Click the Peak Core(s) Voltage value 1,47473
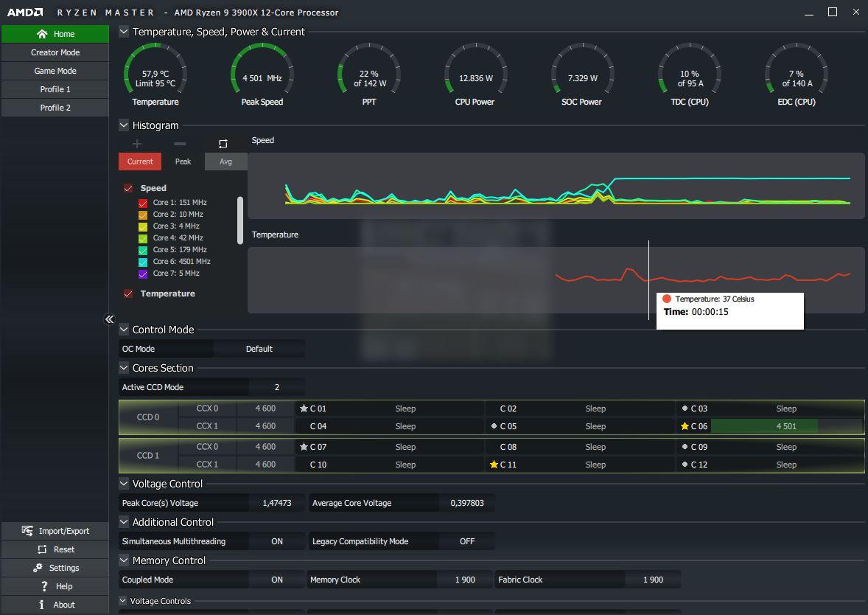The width and height of the screenshot is (868, 615). [277, 503]
